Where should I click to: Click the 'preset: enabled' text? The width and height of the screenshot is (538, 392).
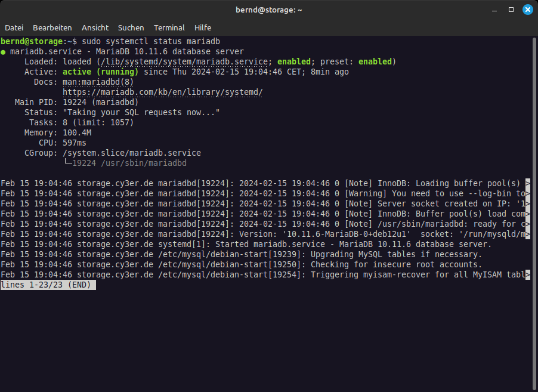356,62
